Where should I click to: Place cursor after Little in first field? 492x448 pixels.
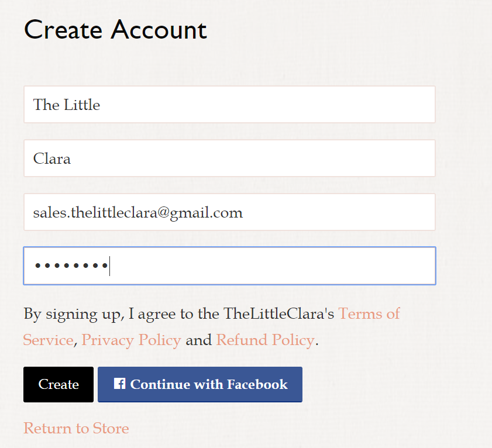101,105
